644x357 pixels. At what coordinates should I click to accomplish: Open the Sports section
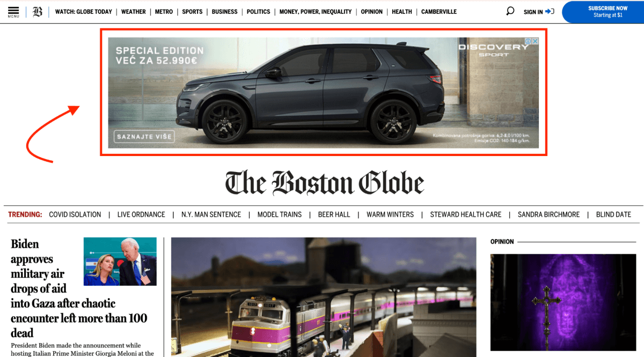[192, 12]
